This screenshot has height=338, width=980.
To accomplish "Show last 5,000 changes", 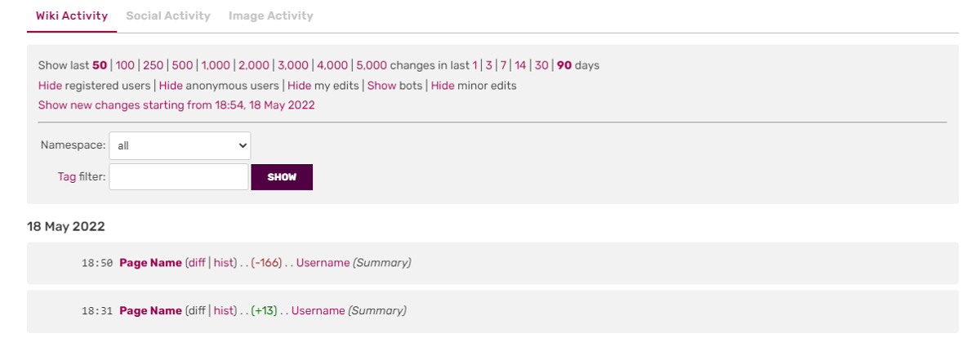I will click(372, 65).
